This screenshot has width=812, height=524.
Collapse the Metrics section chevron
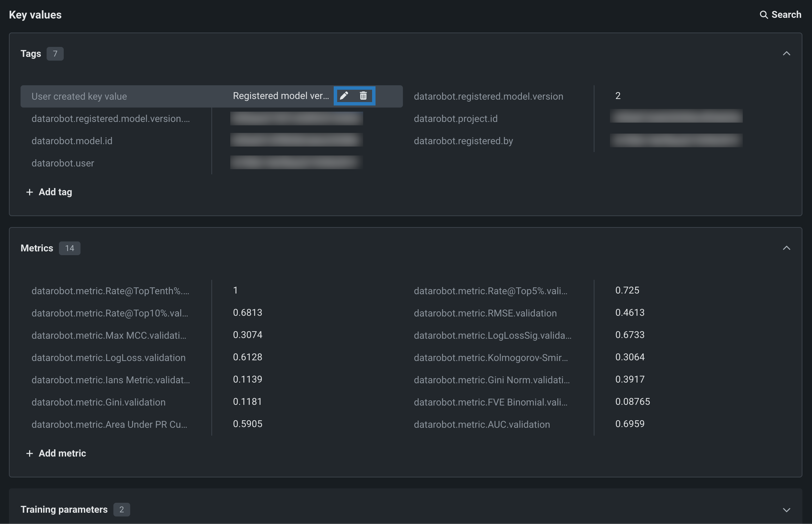[x=786, y=248]
